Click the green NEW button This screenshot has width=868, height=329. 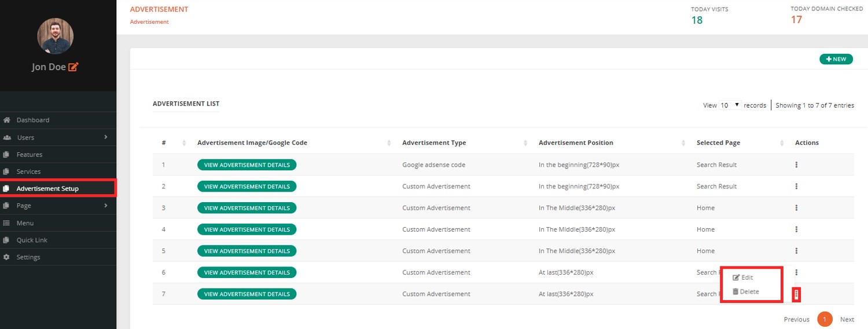[836, 59]
